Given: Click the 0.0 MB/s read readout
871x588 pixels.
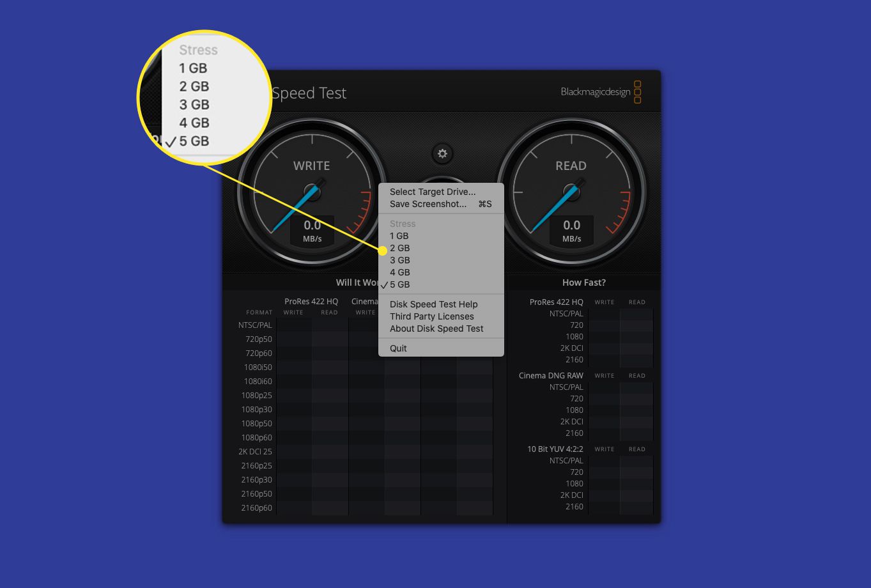Looking at the screenshot, I should (x=571, y=231).
